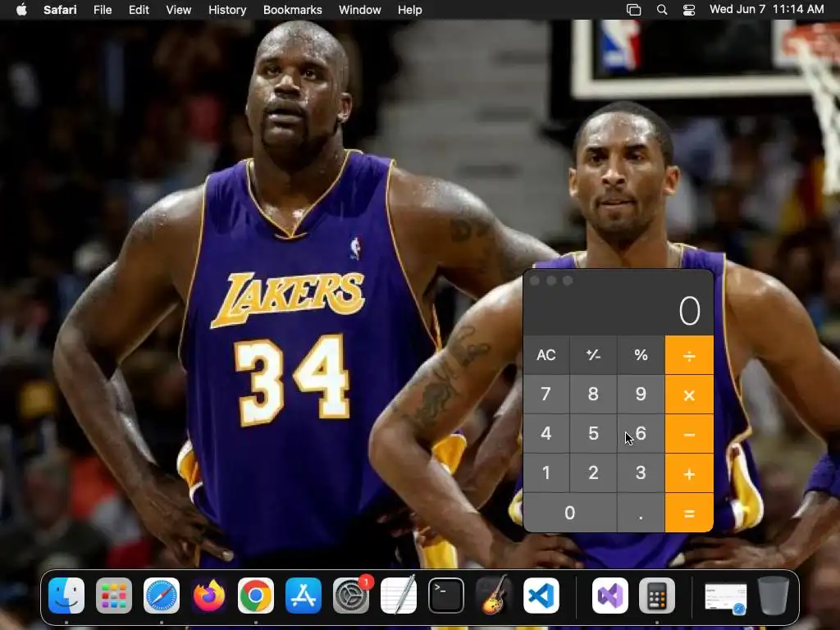
Task: Click the decimal point key in Calculator
Action: pyautogui.click(x=641, y=514)
